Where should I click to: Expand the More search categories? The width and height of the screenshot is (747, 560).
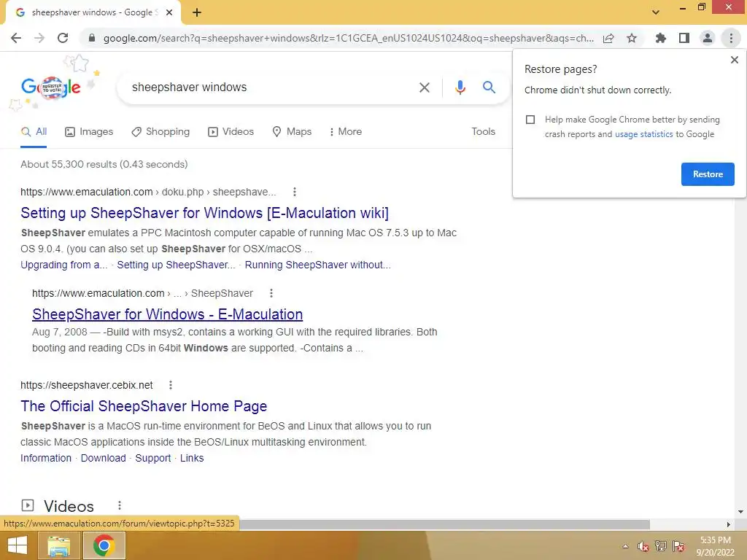[x=346, y=131]
